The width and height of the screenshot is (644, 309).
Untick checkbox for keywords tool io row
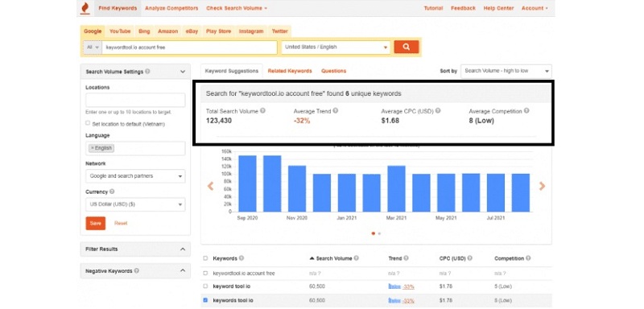pyautogui.click(x=205, y=300)
